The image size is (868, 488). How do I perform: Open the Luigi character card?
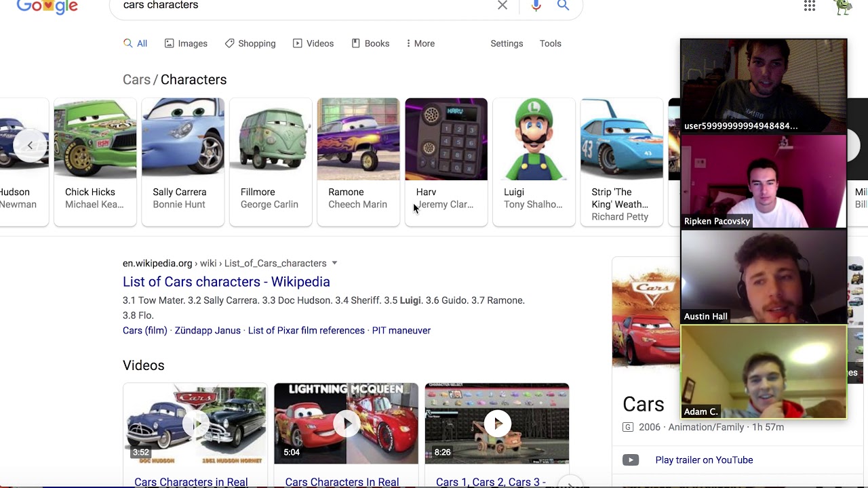[x=534, y=162]
